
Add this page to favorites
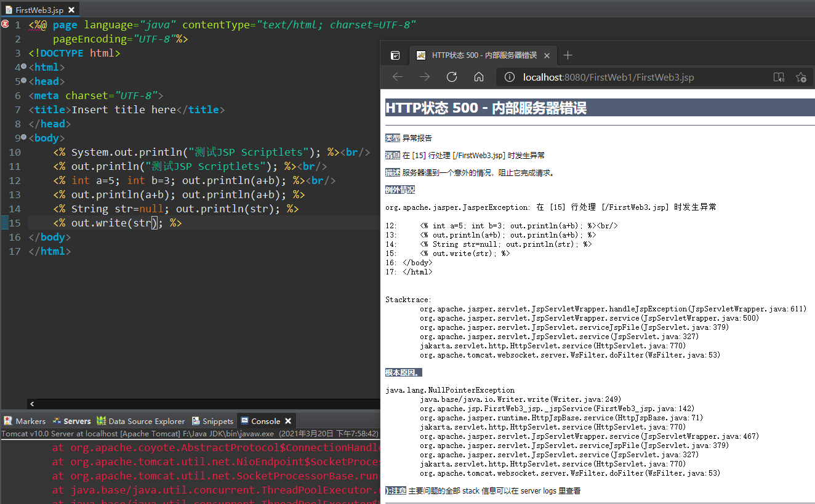(x=801, y=78)
